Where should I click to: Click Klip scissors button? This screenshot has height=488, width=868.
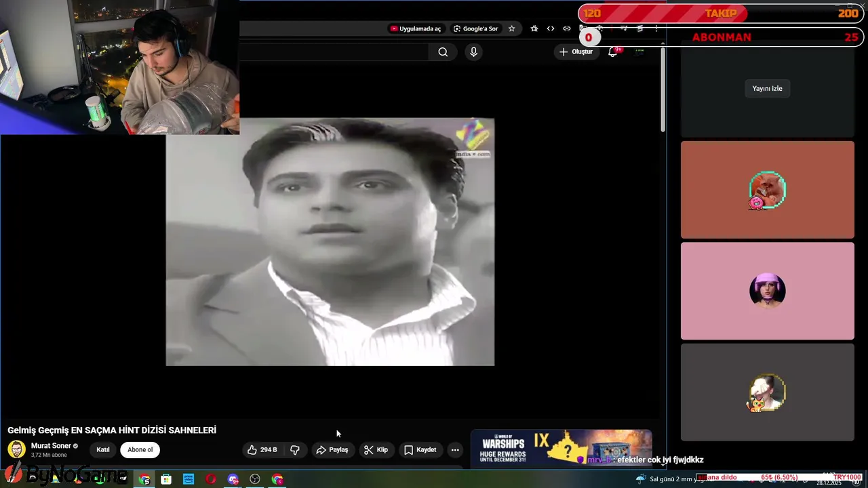(x=376, y=450)
